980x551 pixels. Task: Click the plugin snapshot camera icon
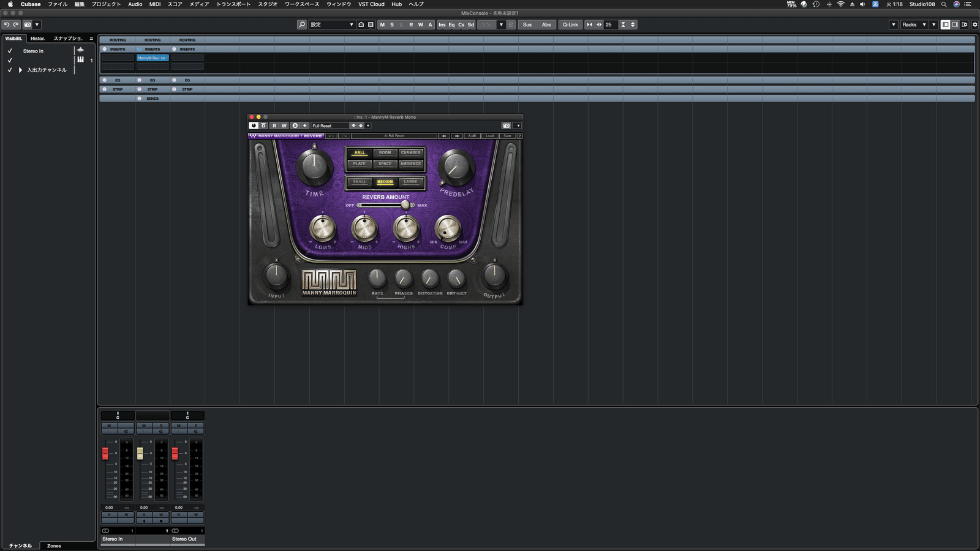click(x=507, y=126)
